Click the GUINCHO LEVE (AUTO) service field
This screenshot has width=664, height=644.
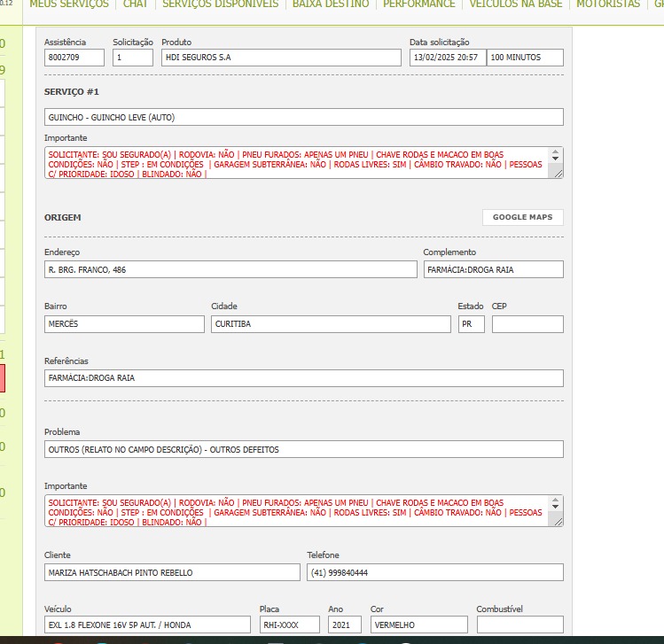tap(303, 117)
